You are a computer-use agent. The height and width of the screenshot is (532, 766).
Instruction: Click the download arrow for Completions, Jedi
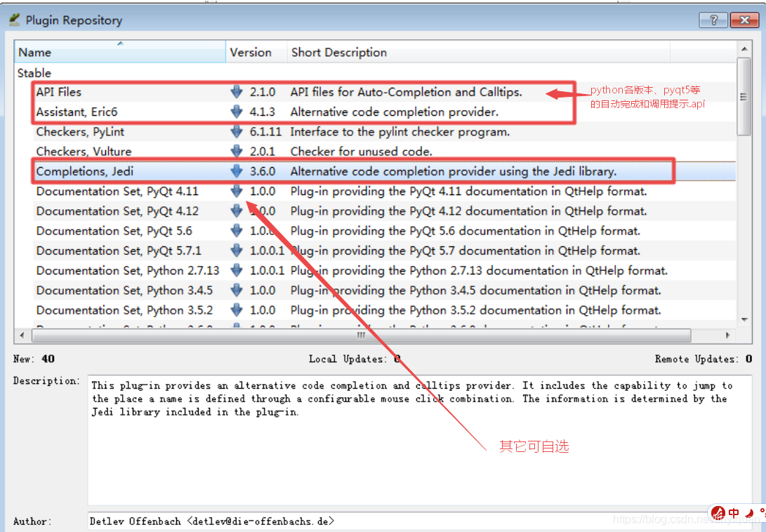tap(237, 171)
